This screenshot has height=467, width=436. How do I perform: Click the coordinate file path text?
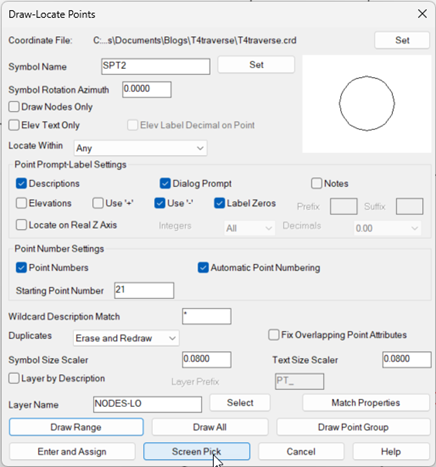195,40
